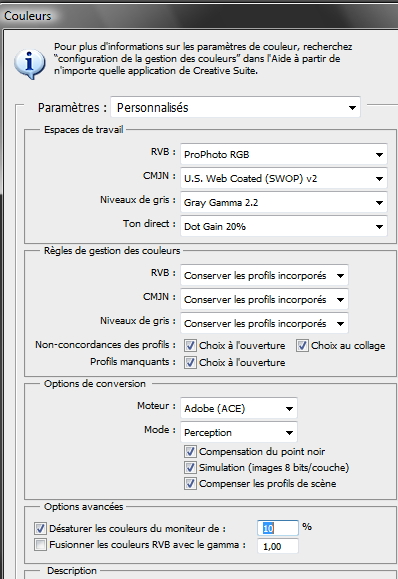
Task: Click the desaturation percentage field showing 10
Action: pyautogui.click(x=278, y=528)
